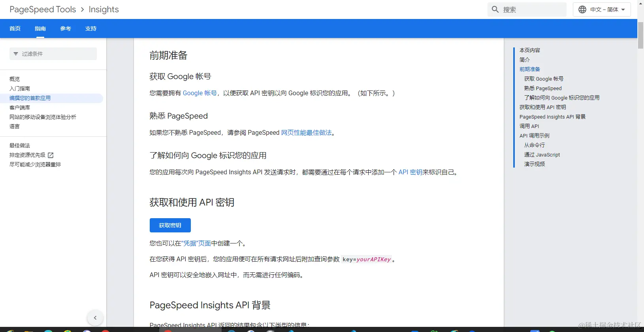
Task: Follow the API 密钥 link in paragraph
Action: coord(411,172)
